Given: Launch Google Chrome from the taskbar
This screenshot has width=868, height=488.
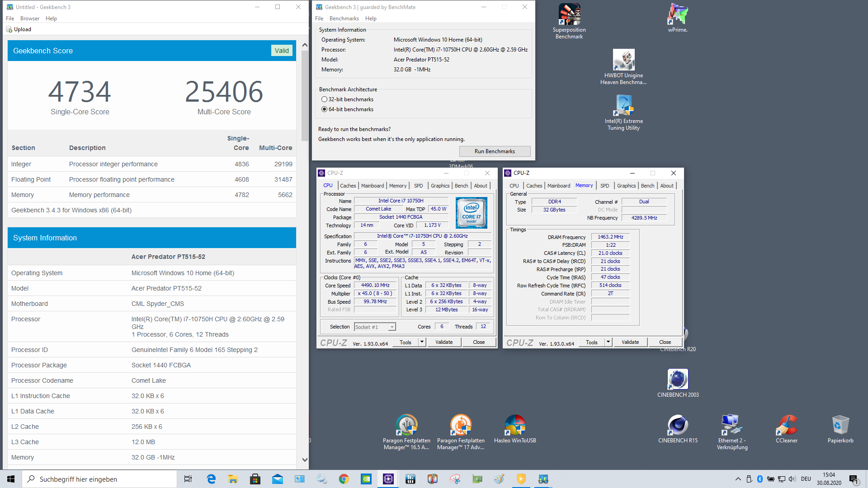Looking at the screenshot, I should 344,479.
